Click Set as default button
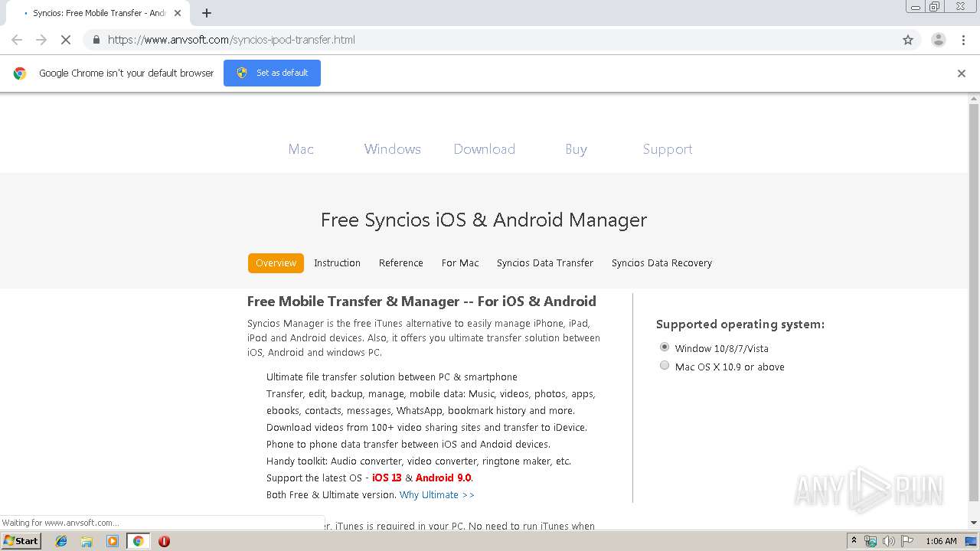980x551 pixels. [x=272, y=73]
